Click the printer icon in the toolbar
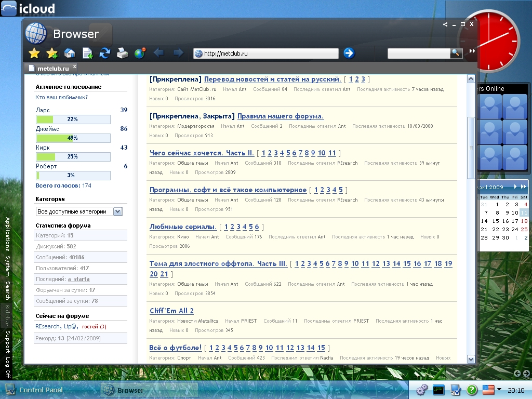The height and width of the screenshot is (399, 532). pos(123,53)
